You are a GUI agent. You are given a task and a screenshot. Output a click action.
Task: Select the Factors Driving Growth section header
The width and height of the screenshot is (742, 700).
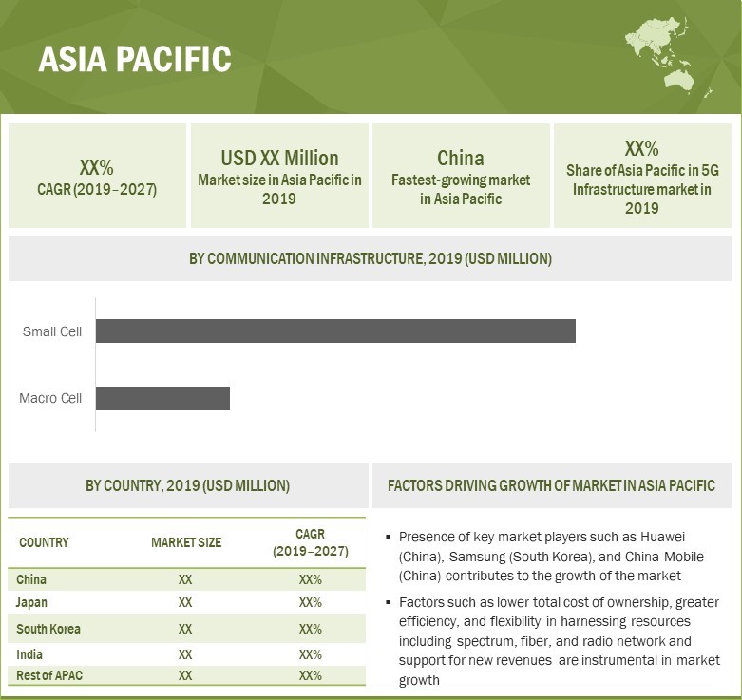(x=551, y=485)
